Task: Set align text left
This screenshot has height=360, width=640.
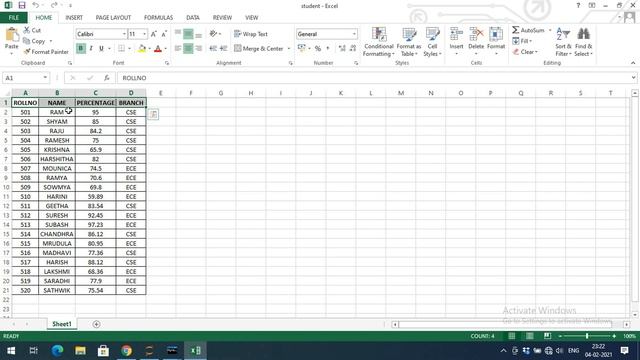Action: 178,49
